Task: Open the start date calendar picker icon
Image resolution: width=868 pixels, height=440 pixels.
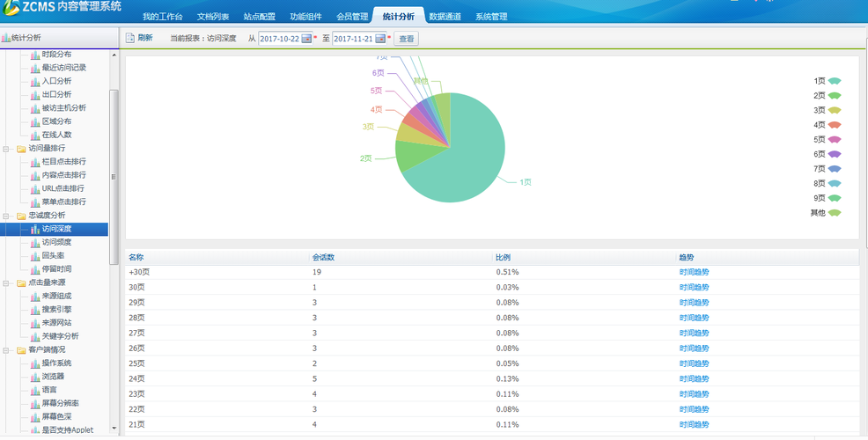Action: pyautogui.click(x=306, y=39)
